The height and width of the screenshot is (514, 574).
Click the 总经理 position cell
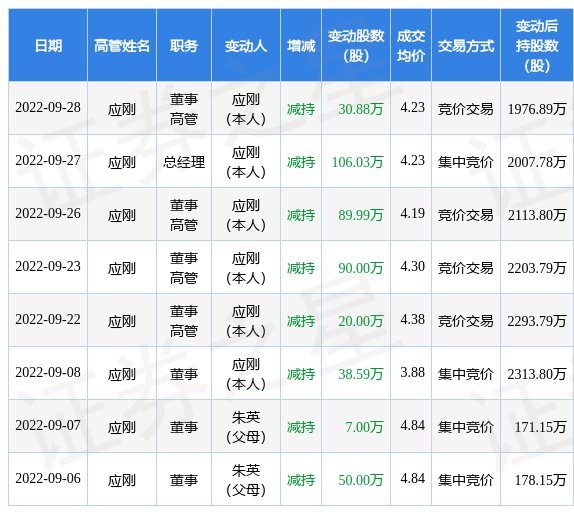184,161
